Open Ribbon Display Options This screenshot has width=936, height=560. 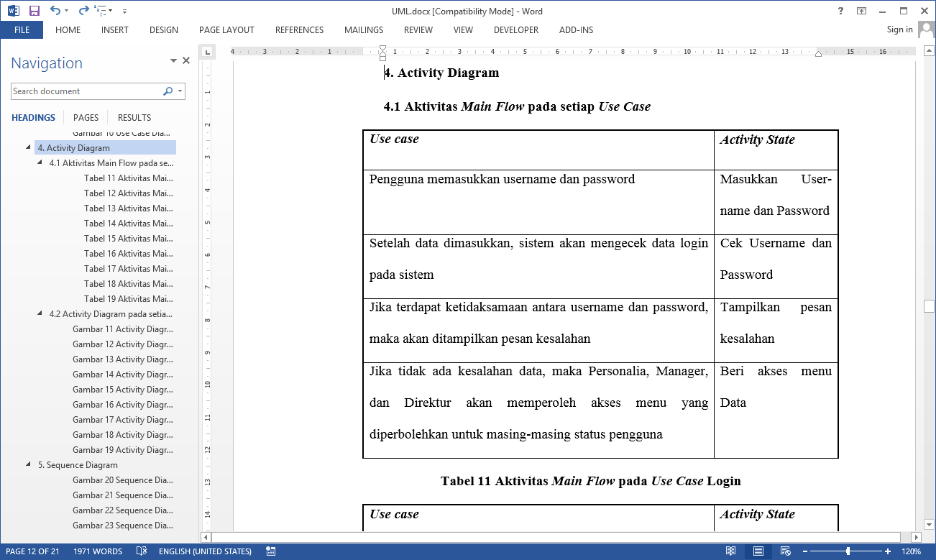pos(861,11)
